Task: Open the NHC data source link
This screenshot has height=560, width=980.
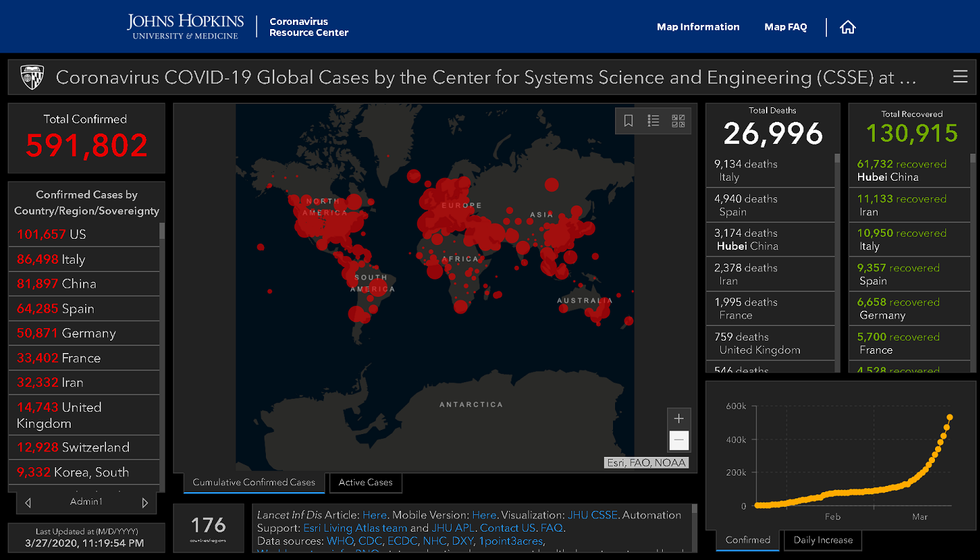Action: (x=435, y=541)
